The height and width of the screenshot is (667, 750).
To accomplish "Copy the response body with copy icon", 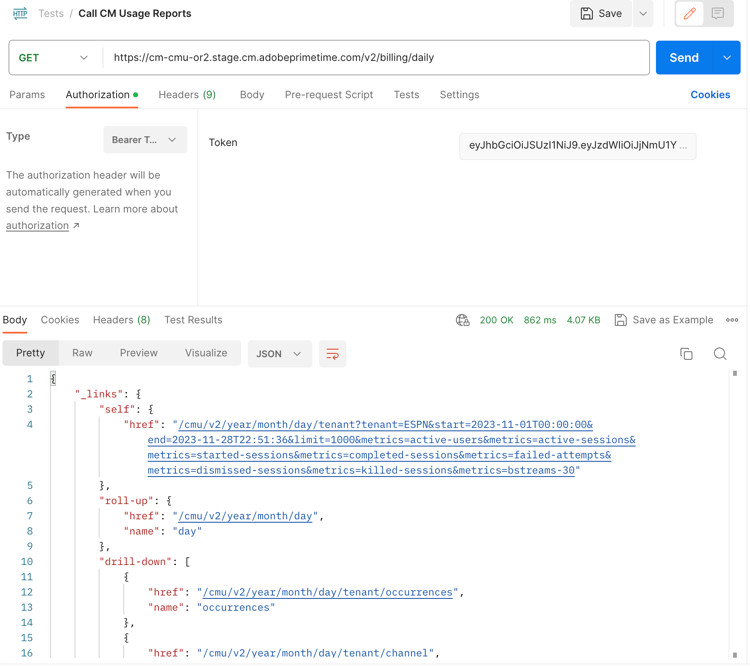I will [x=686, y=354].
